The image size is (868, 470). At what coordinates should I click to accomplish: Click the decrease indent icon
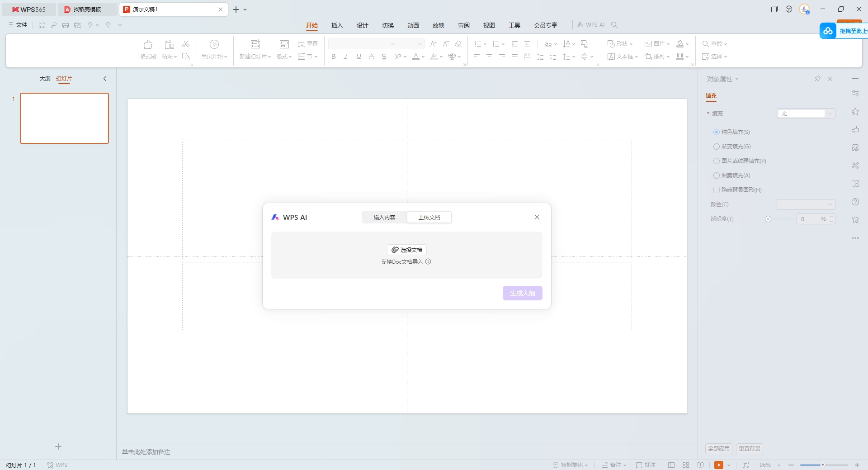click(514, 44)
